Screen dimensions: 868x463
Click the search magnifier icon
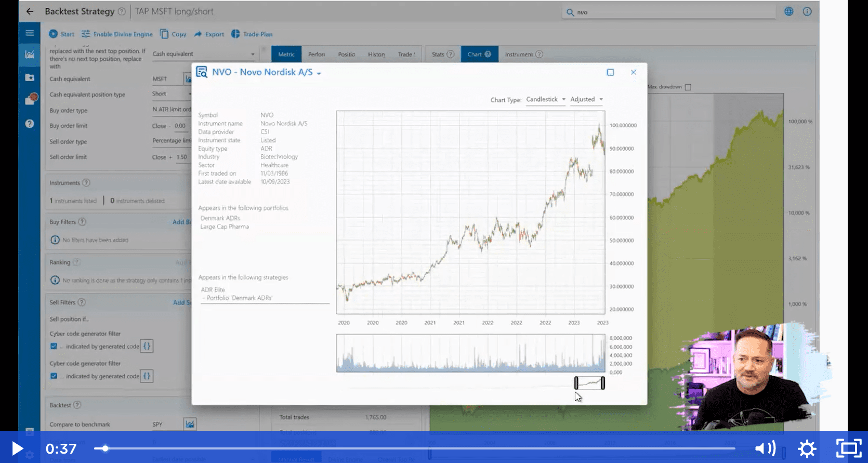coord(570,12)
